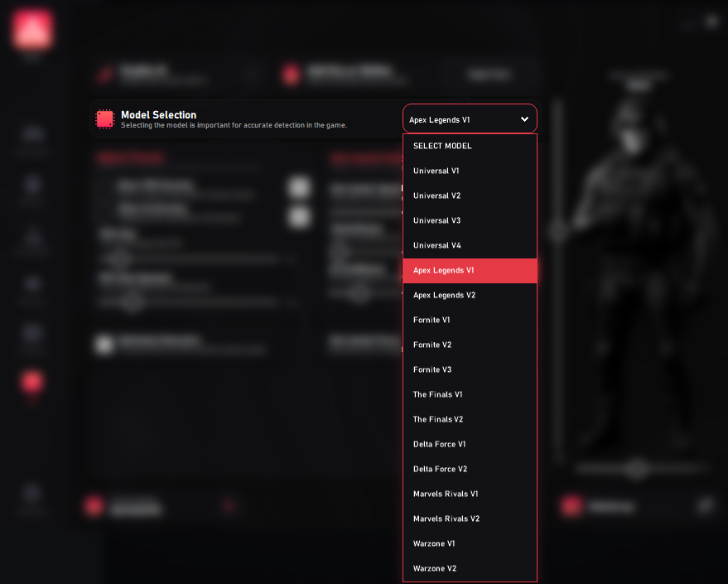Choose Marvels Rivals V1 model
This screenshot has width=728, height=584.
point(470,494)
